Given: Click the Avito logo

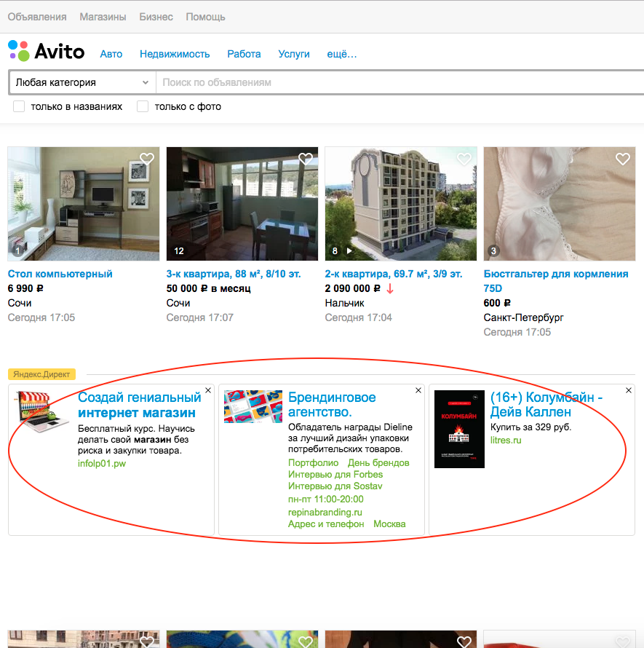Looking at the screenshot, I should 47,52.
